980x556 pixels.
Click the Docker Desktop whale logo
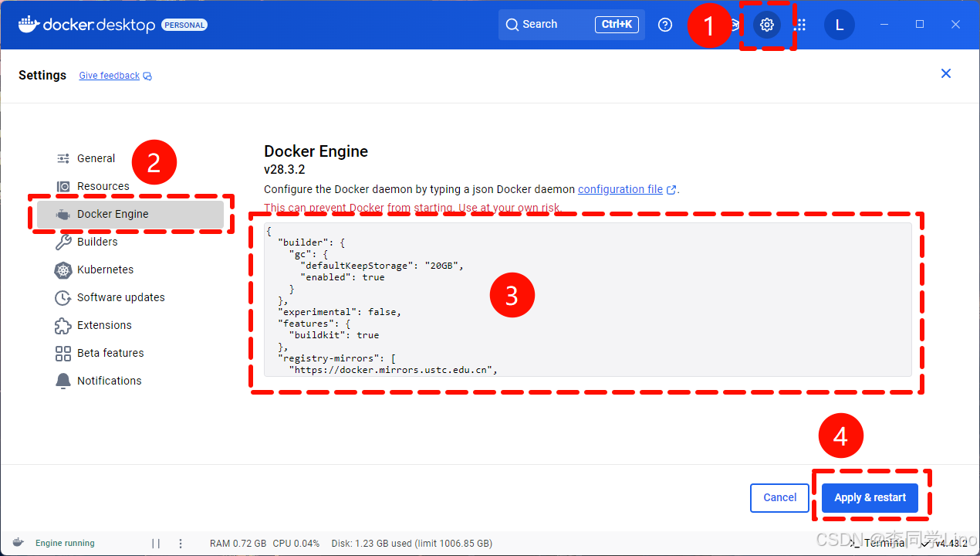point(28,24)
